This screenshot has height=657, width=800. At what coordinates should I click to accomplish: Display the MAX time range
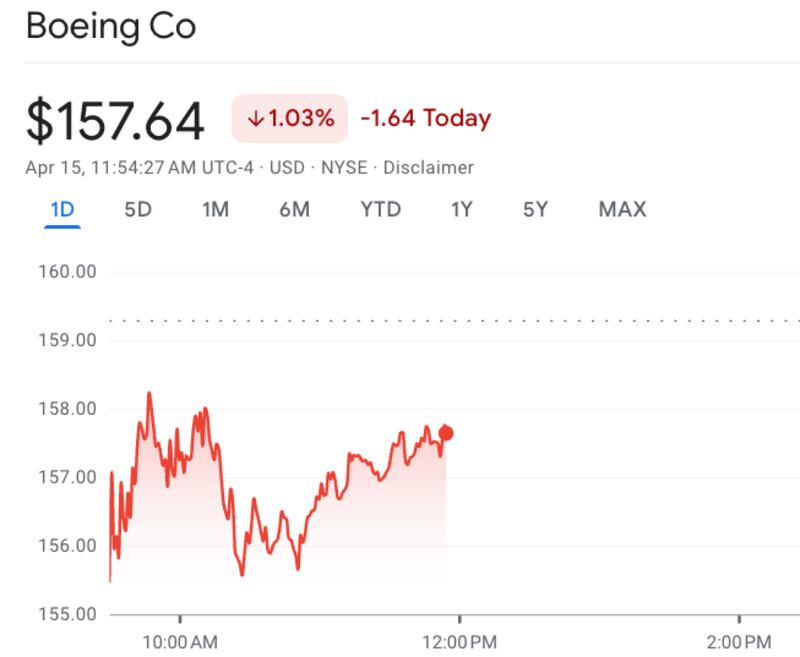[x=622, y=210]
